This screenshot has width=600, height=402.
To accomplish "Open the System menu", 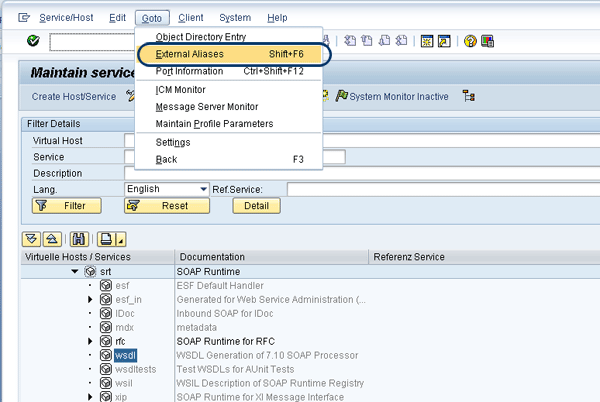I will 235,17.
